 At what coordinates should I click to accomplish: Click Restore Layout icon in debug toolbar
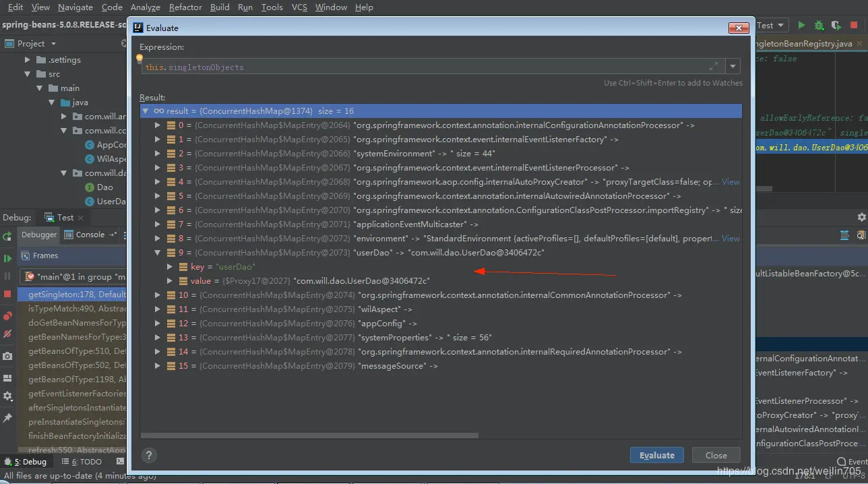(7, 377)
